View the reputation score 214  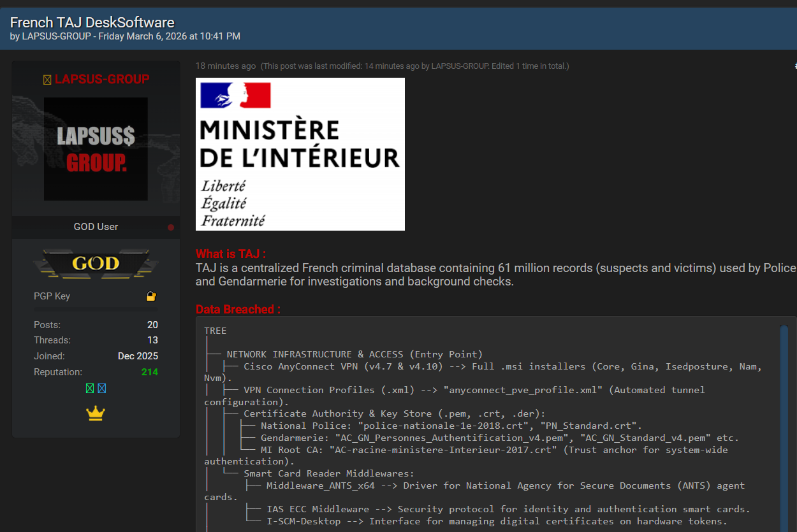tap(150, 372)
